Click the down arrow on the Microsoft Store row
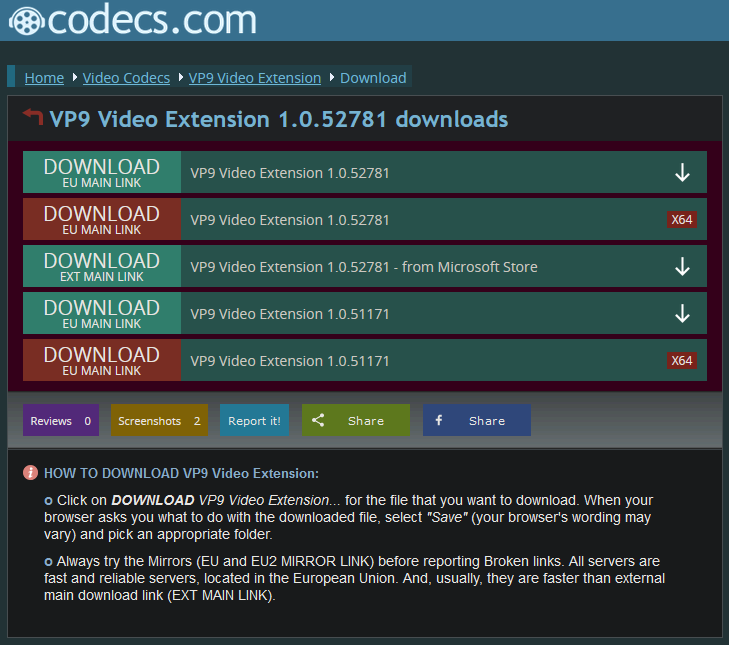 tap(682, 266)
